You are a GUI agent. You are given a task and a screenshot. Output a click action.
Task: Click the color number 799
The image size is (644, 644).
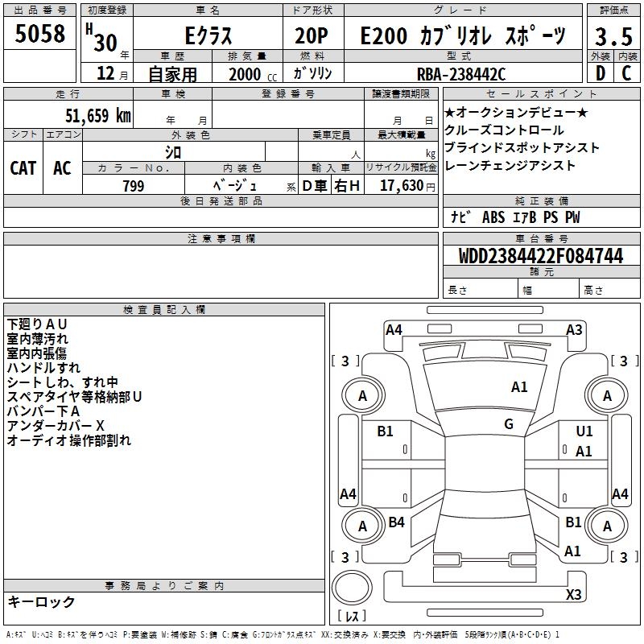134,186
